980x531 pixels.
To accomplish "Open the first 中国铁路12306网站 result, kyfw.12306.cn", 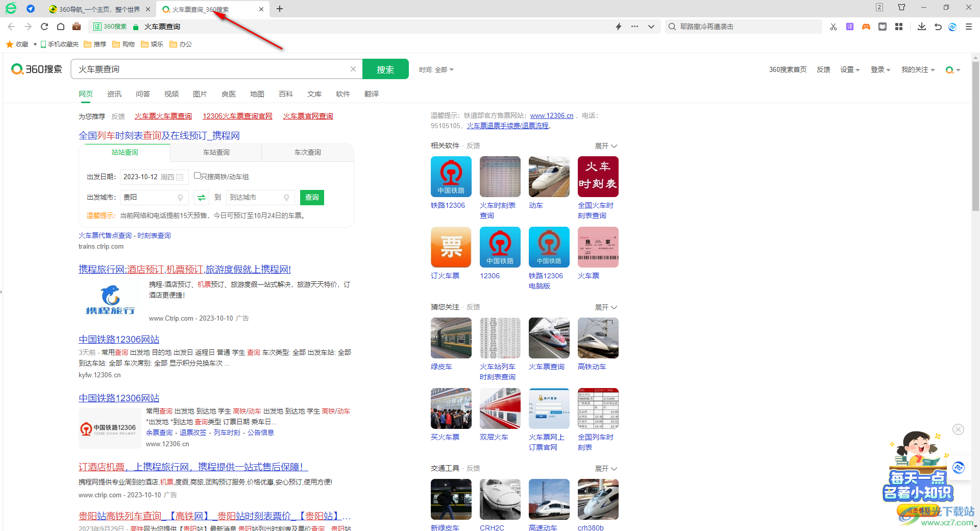I will tap(118, 340).
